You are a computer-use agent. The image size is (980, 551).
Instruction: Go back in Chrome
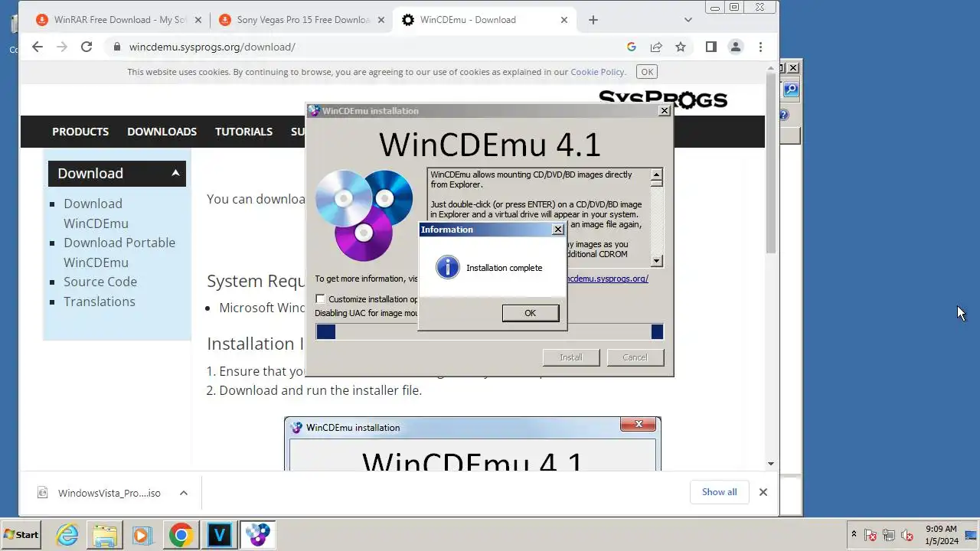tap(38, 47)
